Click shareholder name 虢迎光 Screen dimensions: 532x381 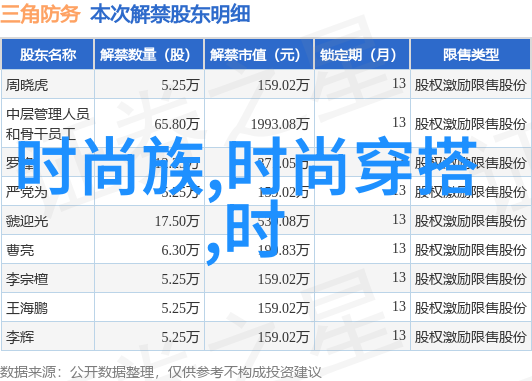27,221
